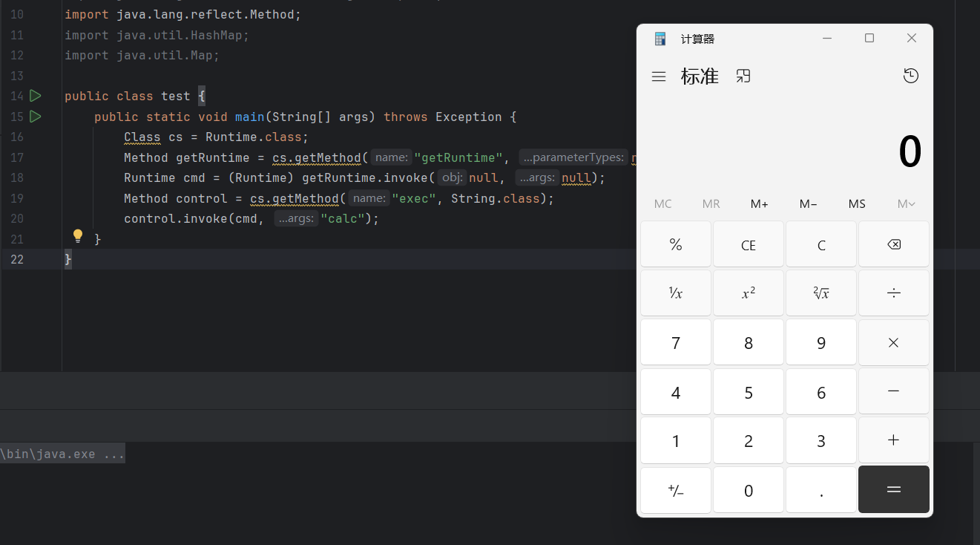Open the calculator history panel
980x545 pixels.
(x=911, y=76)
